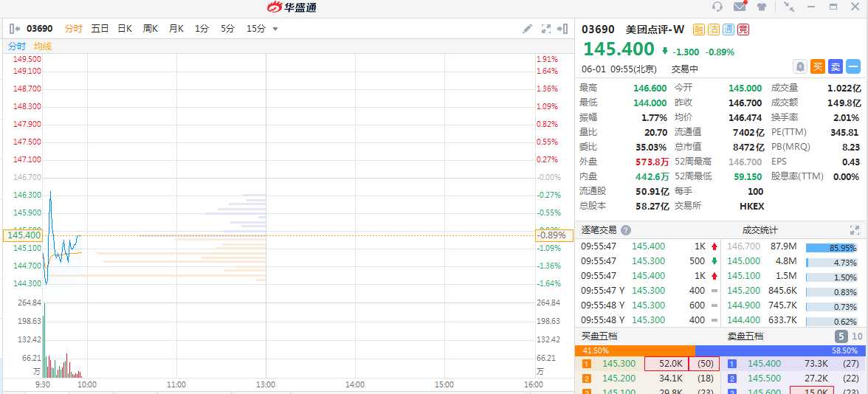
Task: Open the skin theme shirt icon
Action: click(x=762, y=7)
